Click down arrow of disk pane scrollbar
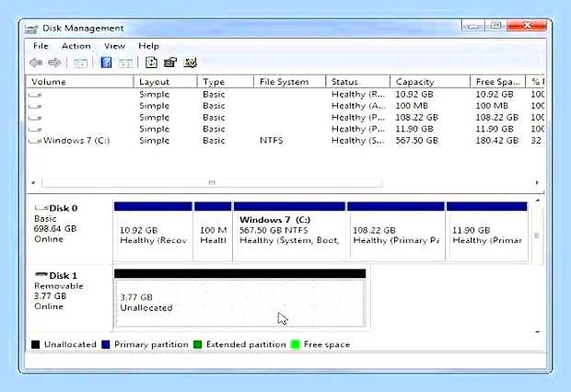571x392 pixels. click(538, 331)
